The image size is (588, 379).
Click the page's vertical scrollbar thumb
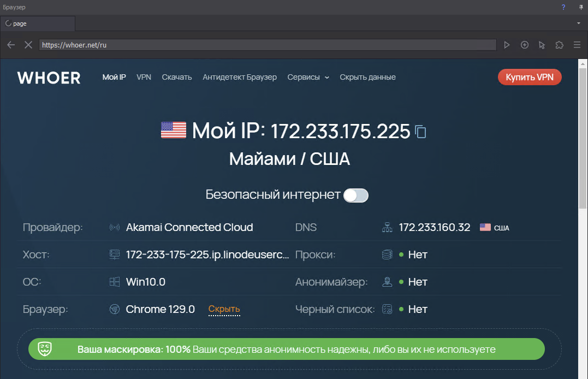tap(583, 137)
